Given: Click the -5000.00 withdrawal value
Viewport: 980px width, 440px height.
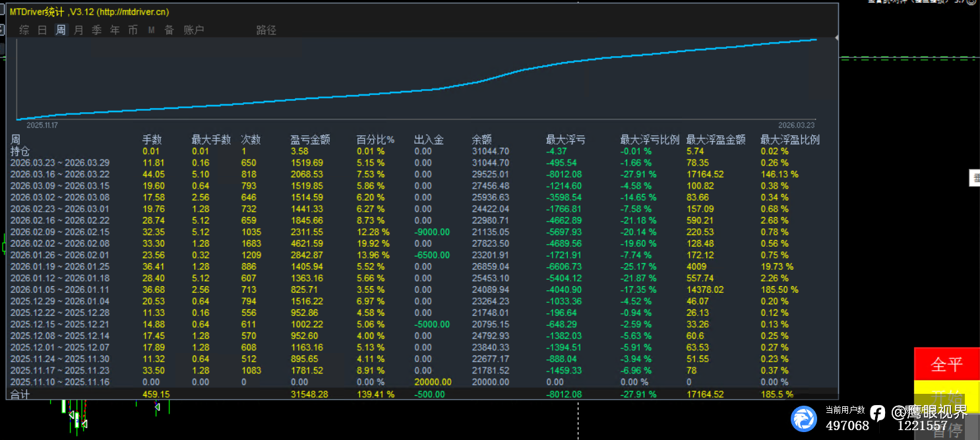Looking at the screenshot, I should click(x=432, y=325).
